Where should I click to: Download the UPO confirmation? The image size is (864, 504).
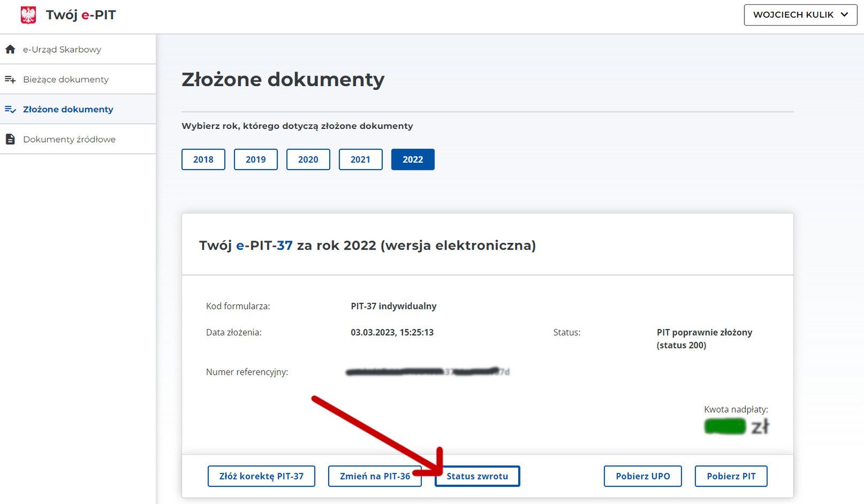pyautogui.click(x=642, y=476)
